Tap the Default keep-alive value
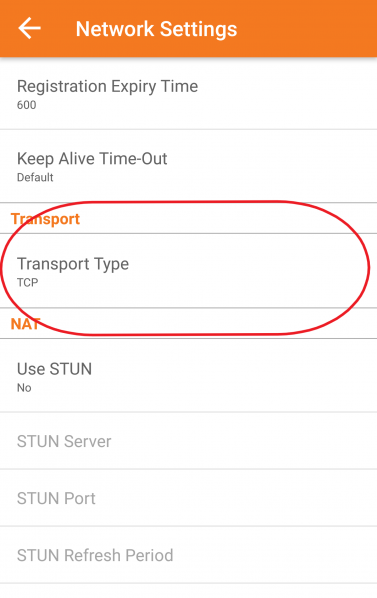 [x=35, y=177]
